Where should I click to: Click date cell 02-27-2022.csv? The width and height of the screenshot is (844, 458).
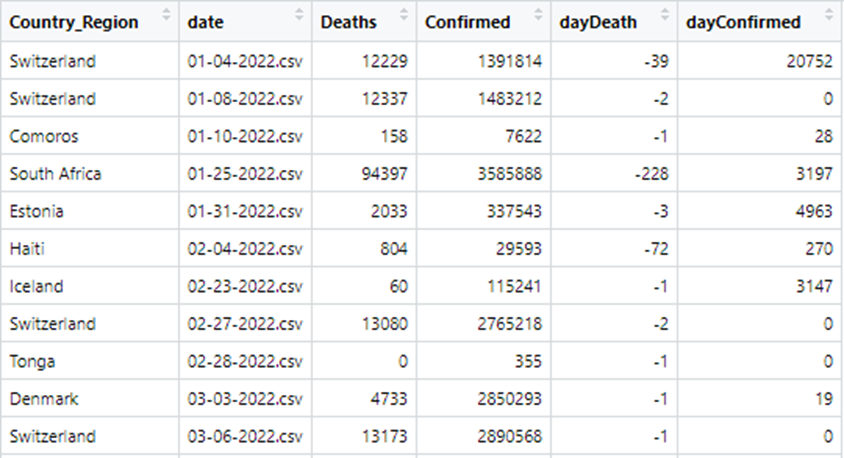click(245, 324)
